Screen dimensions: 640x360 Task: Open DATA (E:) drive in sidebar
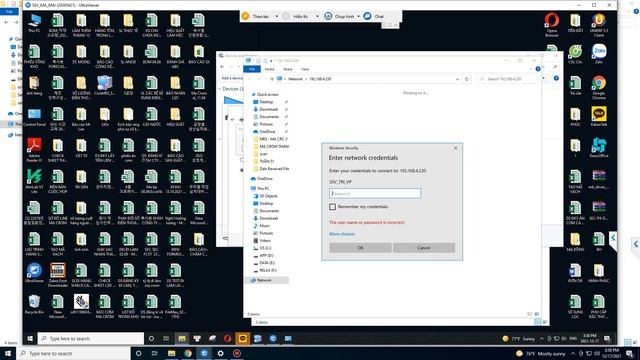tap(267, 263)
